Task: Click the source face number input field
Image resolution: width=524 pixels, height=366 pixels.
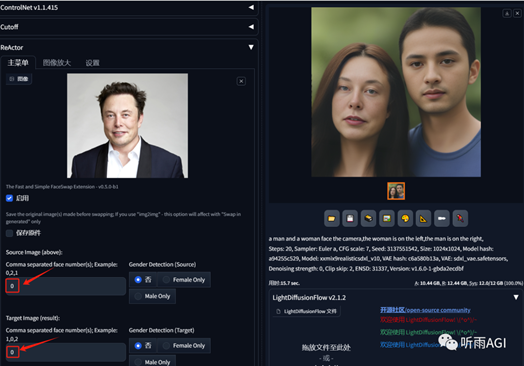Action: click(x=66, y=286)
